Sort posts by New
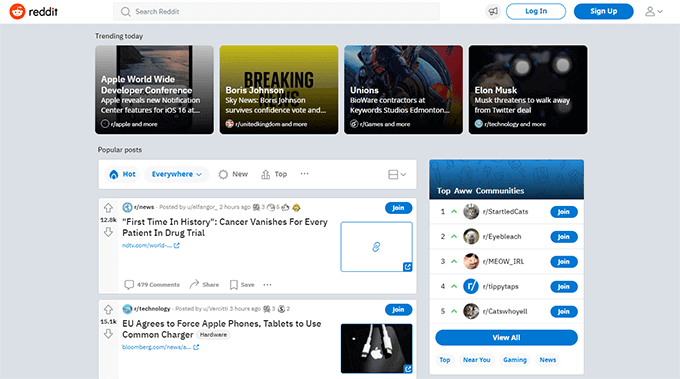Screen dimensions: 680x379 (233, 174)
